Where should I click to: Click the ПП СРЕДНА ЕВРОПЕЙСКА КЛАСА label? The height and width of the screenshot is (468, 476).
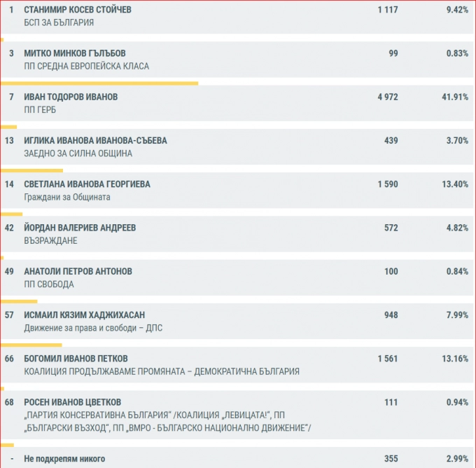[86, 66]
